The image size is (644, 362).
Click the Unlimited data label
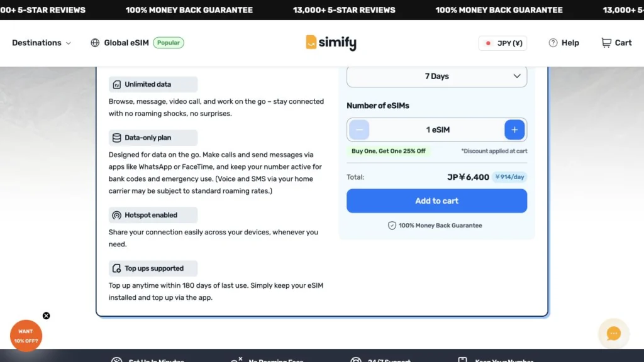[148, 85]
